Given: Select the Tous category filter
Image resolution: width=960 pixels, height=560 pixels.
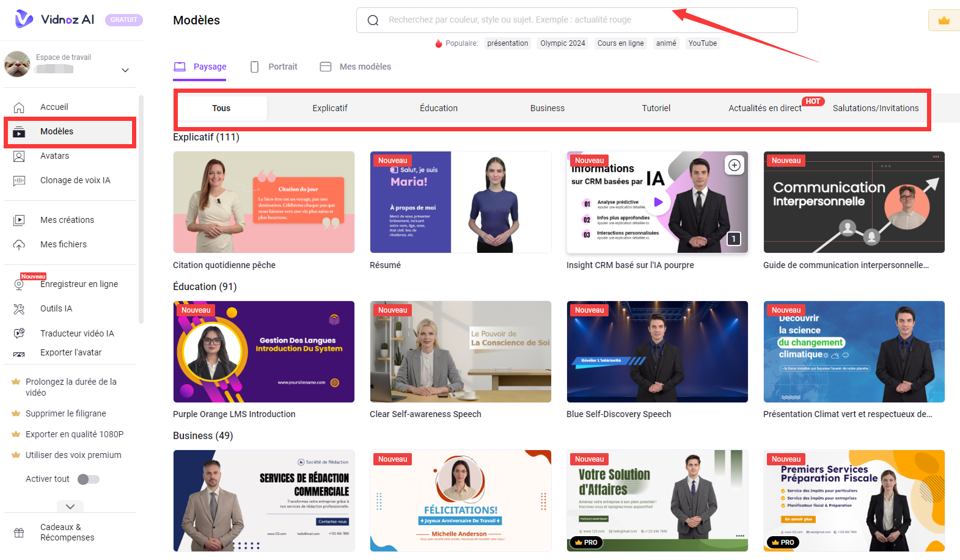Looking at the screenshot, I should (x=221, y=108).
